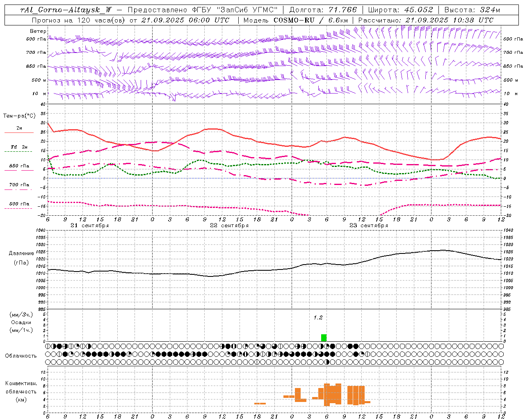Click the (гПа) unit label under Давление

[21, 263]
